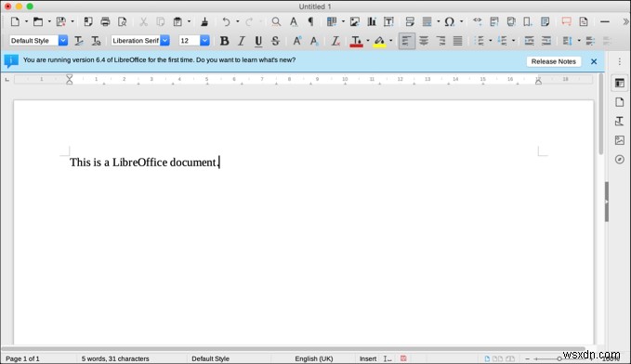Toggle numbered list
Screen dimensions: 631x364
point(502,41)
